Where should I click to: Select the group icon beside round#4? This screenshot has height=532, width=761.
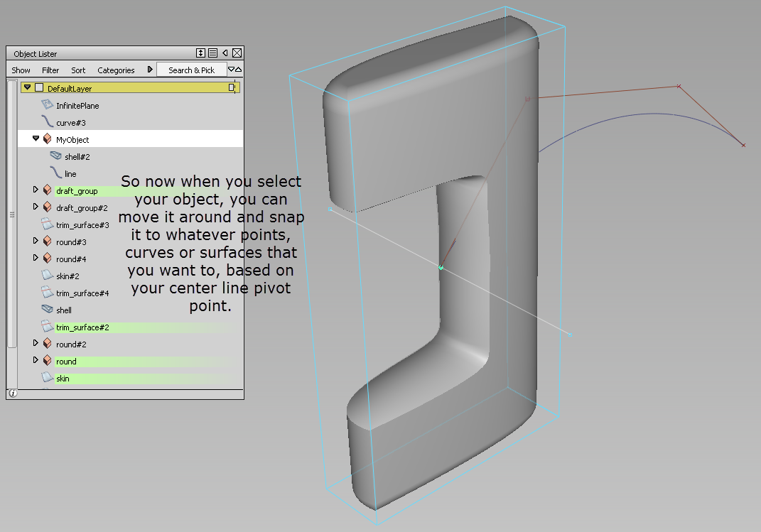[x=48, y=259]
